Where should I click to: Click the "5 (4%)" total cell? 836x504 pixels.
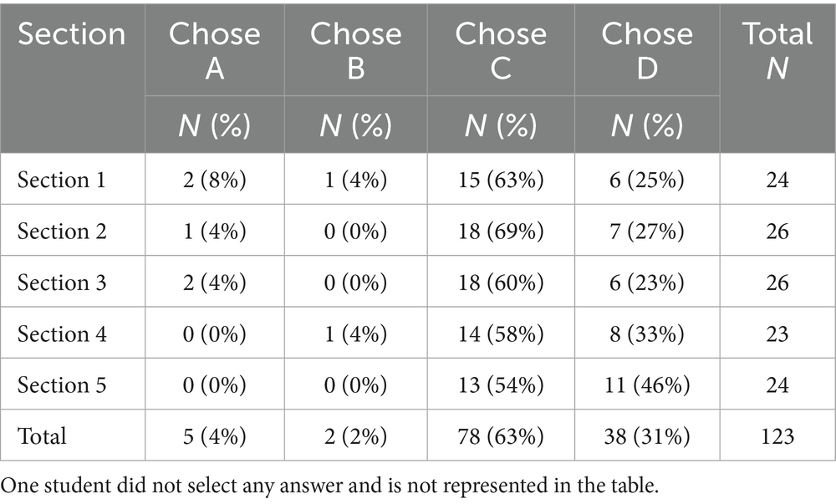tap(214, 435)
